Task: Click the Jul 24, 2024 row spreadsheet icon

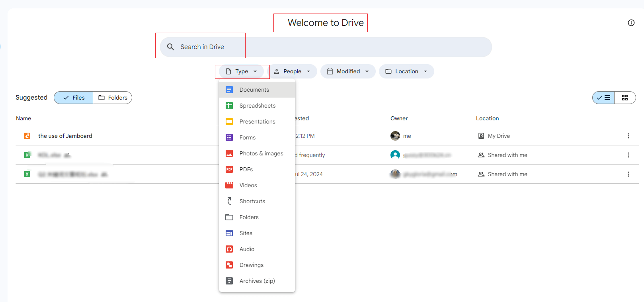Action: click(x=27, y=174)
